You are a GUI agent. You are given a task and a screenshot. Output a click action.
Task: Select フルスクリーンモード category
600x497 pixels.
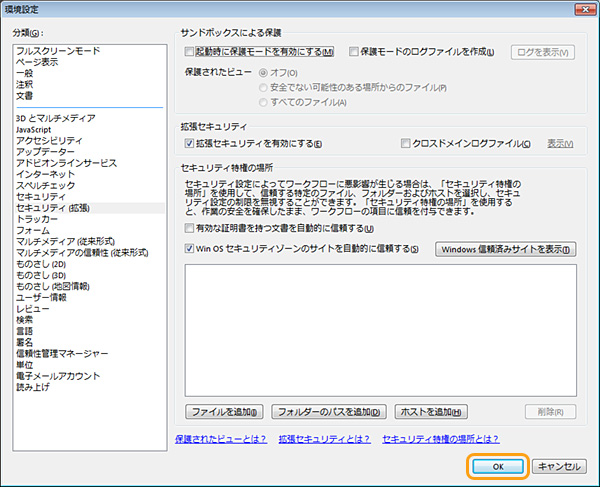[x=57, y=50]
